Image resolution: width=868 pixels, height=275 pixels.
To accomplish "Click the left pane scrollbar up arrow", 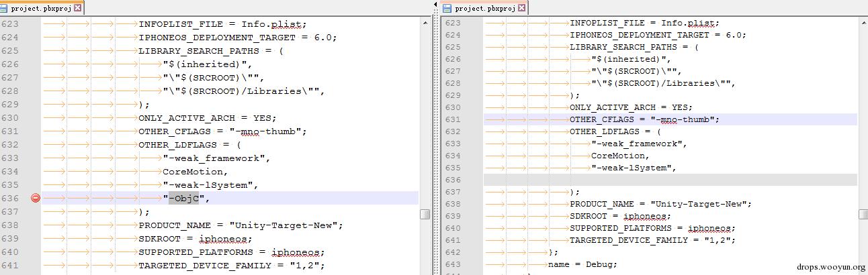I will (x=425, y=23).
